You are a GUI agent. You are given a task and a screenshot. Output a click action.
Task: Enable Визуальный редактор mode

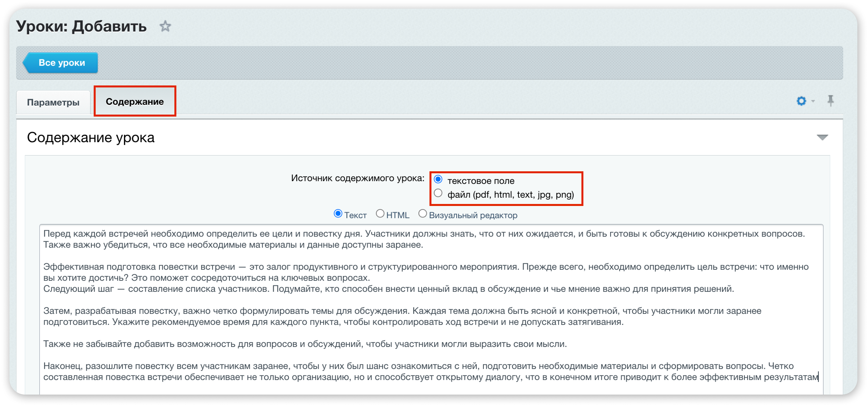click(x=423, y=214)
